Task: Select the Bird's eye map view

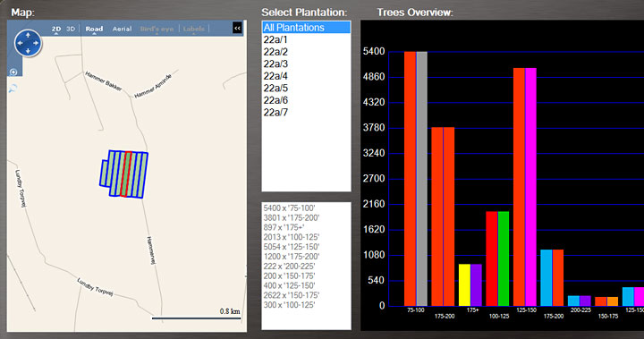Action: point(157,29)
